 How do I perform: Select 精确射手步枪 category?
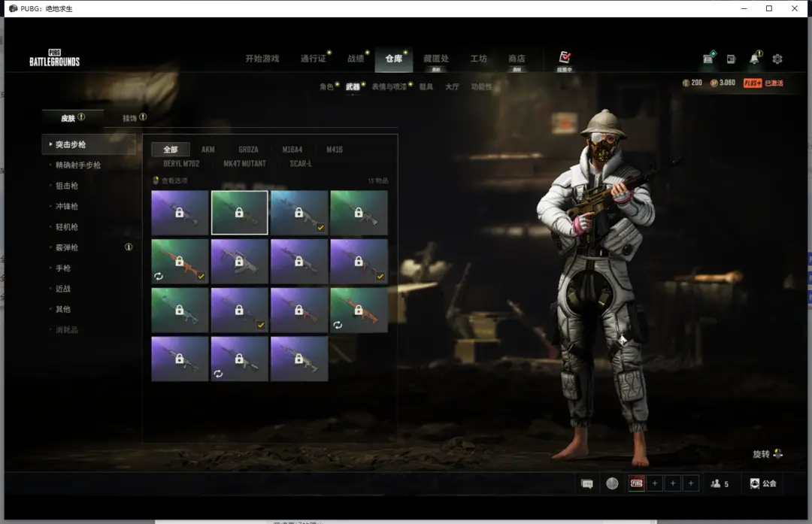point(78,165)
